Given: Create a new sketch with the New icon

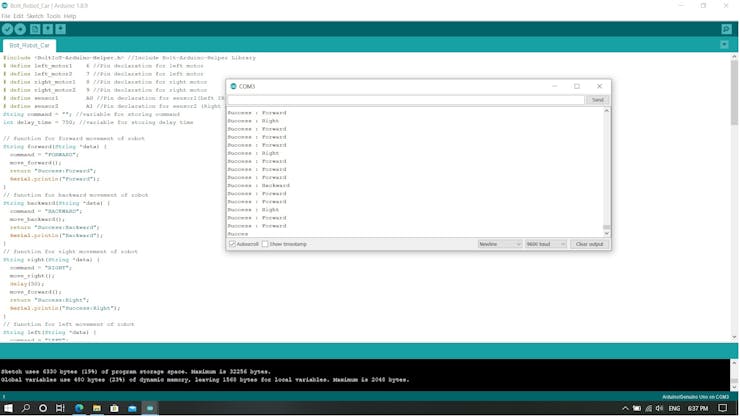Looking at the screenshot, I should [x=35, y=29].
